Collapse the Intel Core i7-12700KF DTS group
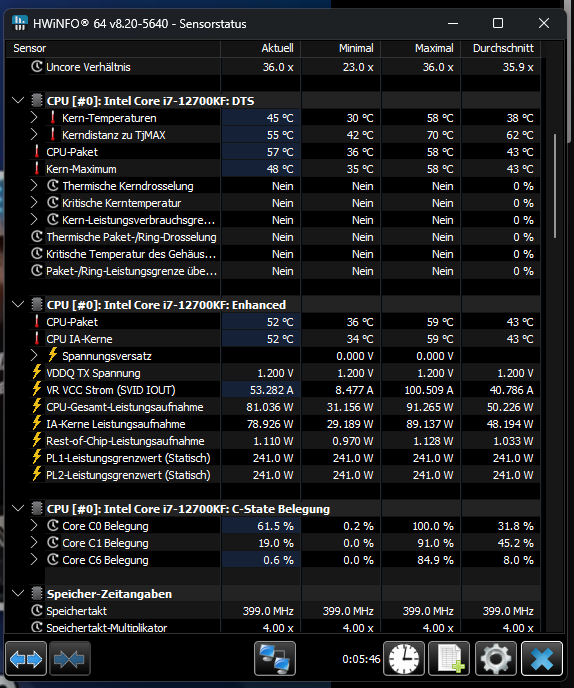This screenshot has width=574, height=688. [x=18, y=100]
